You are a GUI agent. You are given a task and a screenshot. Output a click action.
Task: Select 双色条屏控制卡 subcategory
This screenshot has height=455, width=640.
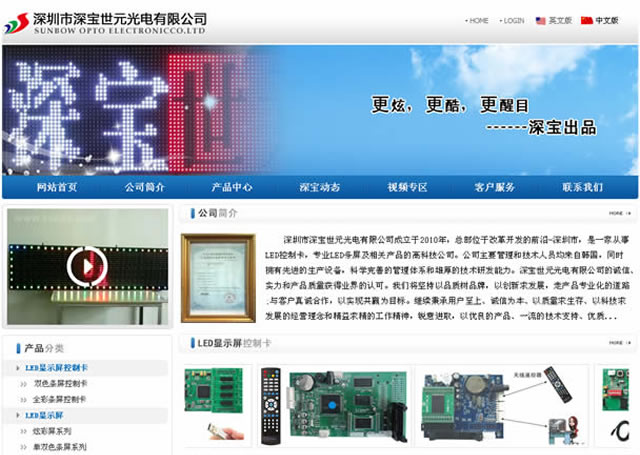[60, 384]
